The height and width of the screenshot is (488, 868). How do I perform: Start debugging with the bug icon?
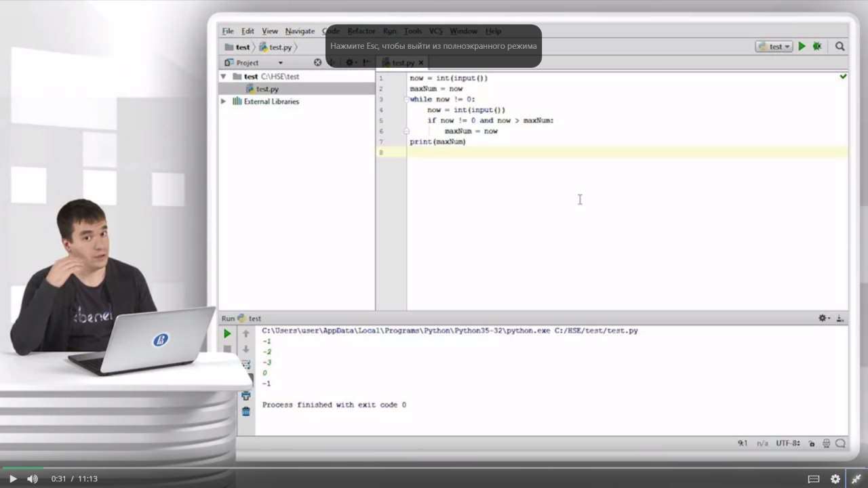(x=817, y=47)
